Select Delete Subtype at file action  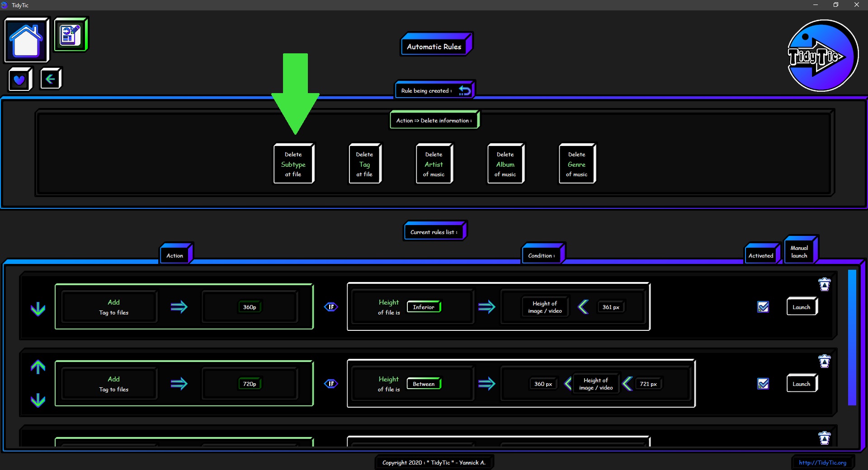[293, 164]
